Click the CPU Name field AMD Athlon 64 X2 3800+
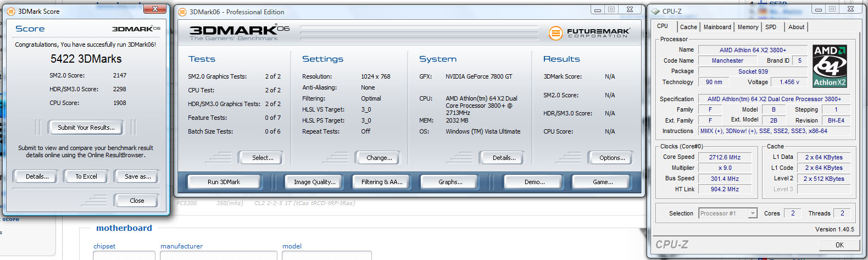 coord(753,50)
